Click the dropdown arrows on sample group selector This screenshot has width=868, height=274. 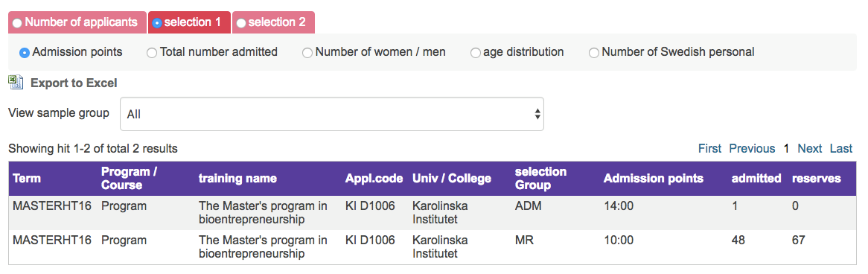pyautogui.click(x=537, y=114)
